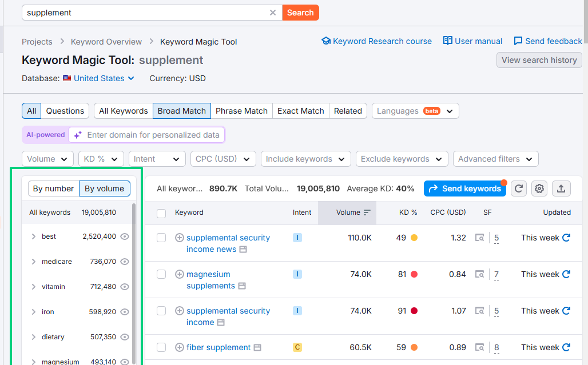Expand the 'best' keyword group
This screenshot has height=365, width=588.
33,236
